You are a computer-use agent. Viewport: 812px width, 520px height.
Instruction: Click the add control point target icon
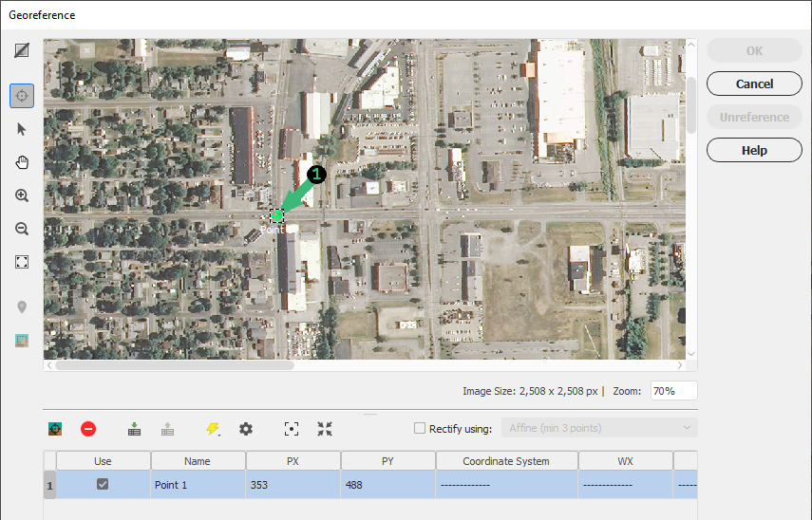[x=55, y=429]
